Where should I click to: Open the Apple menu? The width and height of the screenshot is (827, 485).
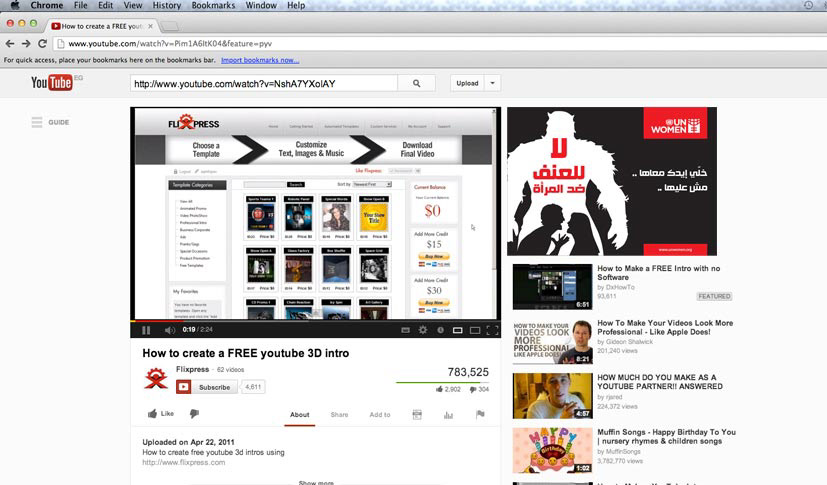[14, 5]
